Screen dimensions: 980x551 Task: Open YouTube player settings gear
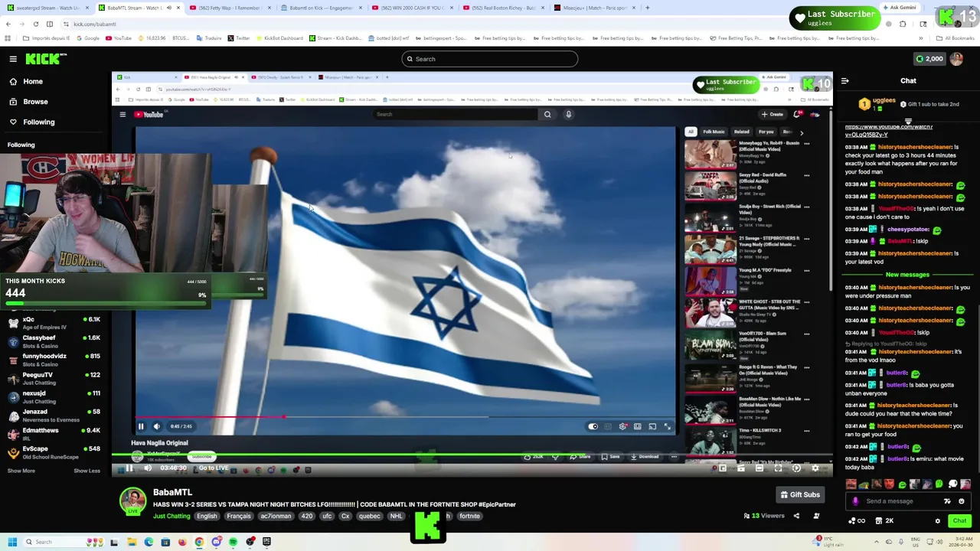point(623,426)
